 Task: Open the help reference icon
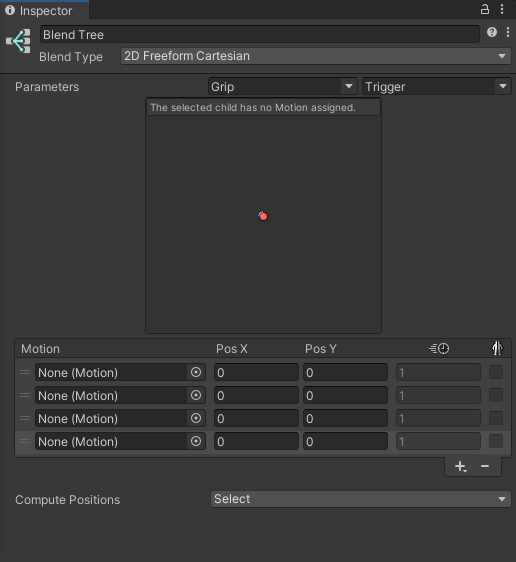pyautogui.click(x=492, y=32)
